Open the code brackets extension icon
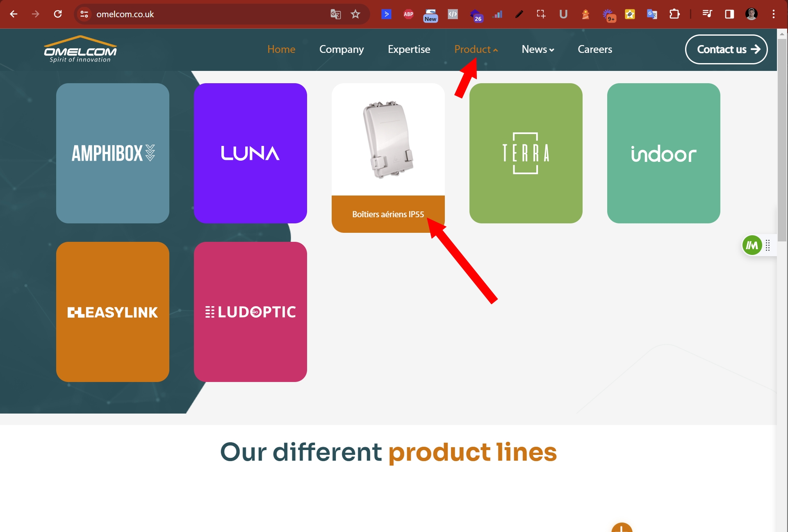Screen dimensions: 788x532 pos(453,14)
